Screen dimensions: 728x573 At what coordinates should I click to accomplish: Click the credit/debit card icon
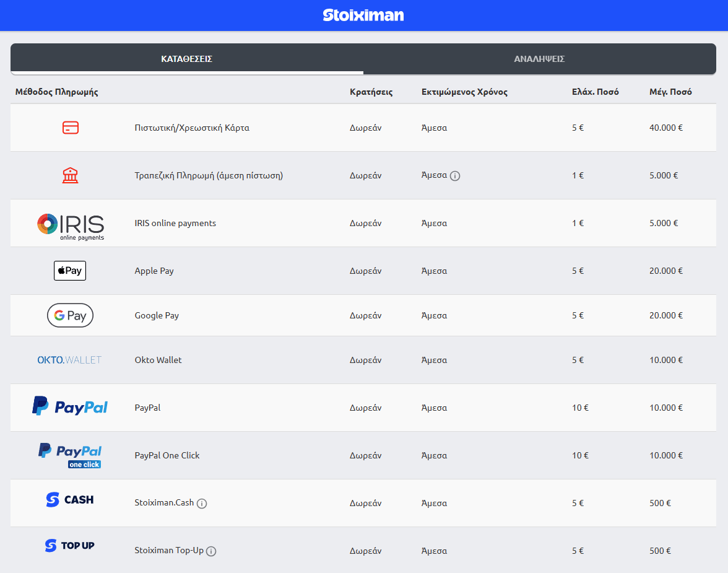(71, 128)
